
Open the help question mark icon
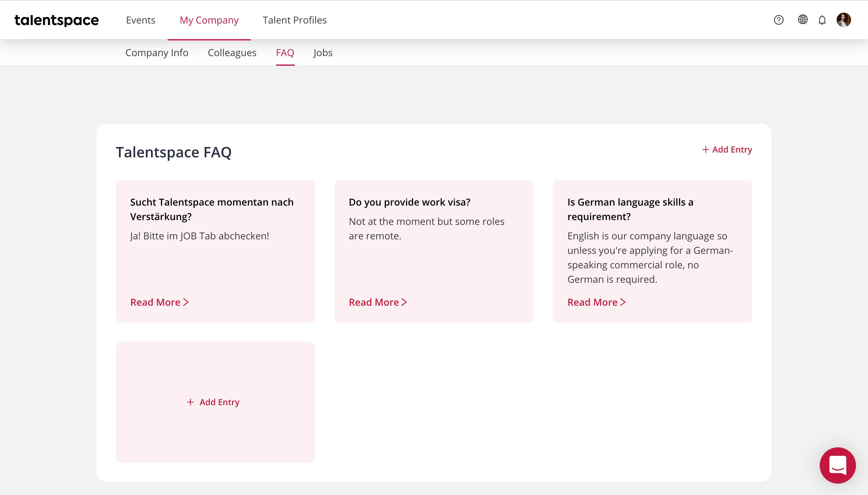[x=778, y=20]
